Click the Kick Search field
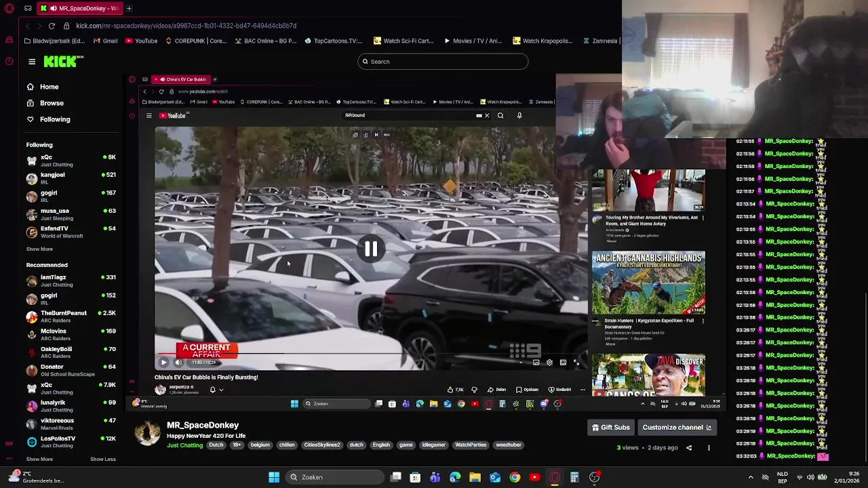This screenshot has height=488, width=868. tap(443, 62)
